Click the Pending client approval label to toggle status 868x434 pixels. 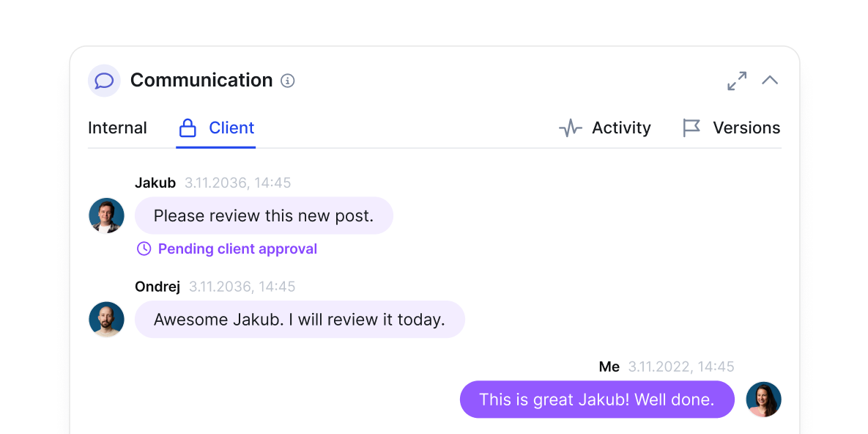(237, 249)
